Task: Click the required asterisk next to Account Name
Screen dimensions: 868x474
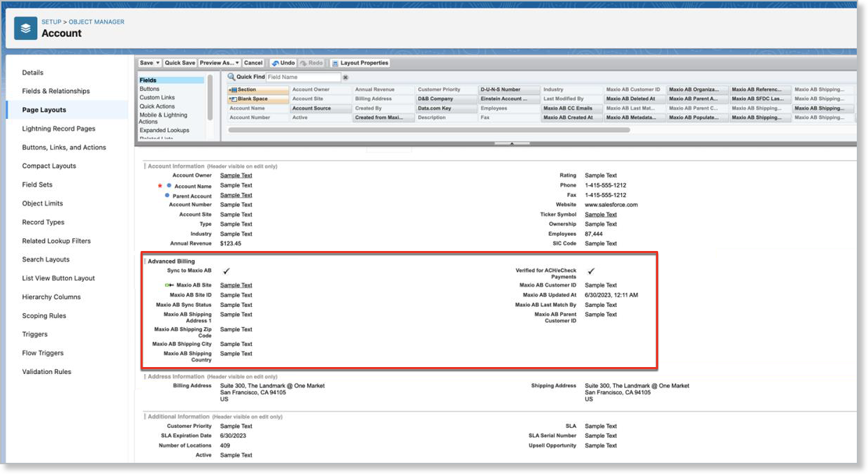Action: [x=160, y=186]
